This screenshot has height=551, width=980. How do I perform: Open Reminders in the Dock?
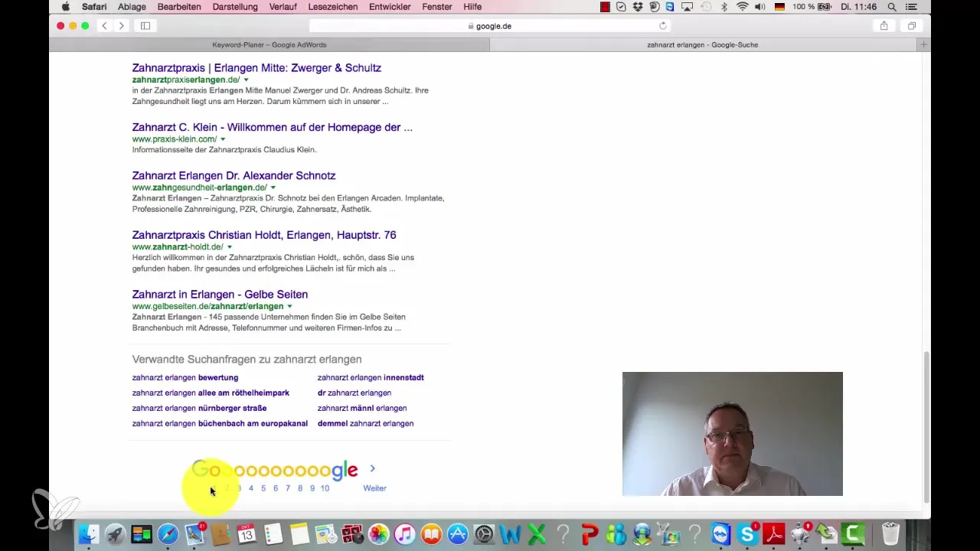pyautogui.click(x=273, y=534)
